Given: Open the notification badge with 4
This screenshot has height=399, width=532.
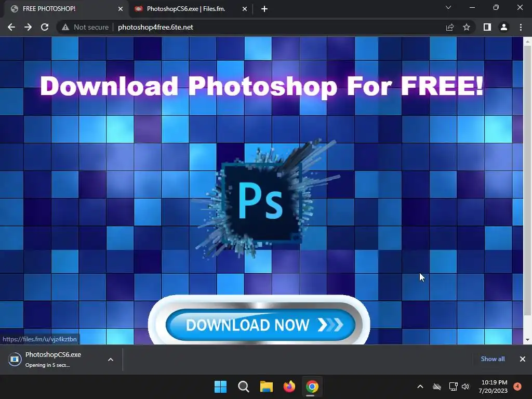Looking at the screenshot, I should tap(517, 387).
